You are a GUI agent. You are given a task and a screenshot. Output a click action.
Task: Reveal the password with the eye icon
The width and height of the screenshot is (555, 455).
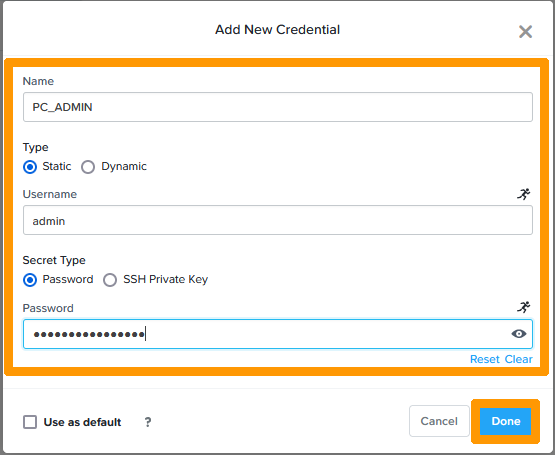click(x=519, y=334)
